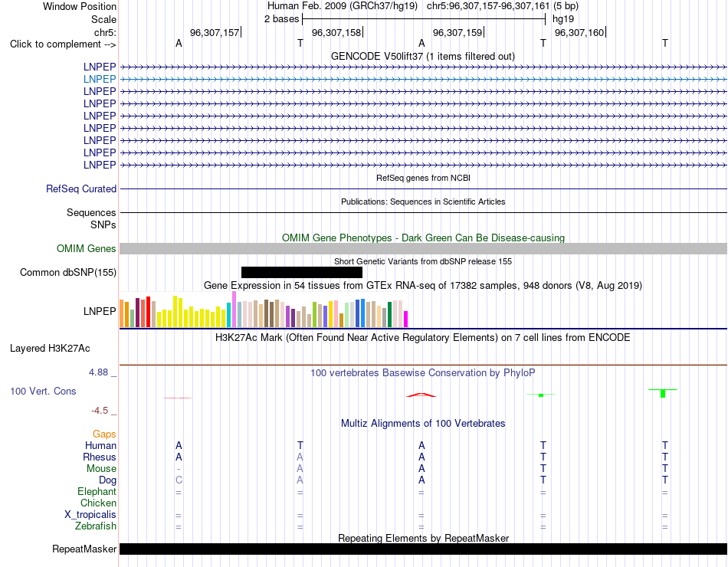
Task: Click the red PhyloP bump in the conservation track
Action: [x=421, y=395]
